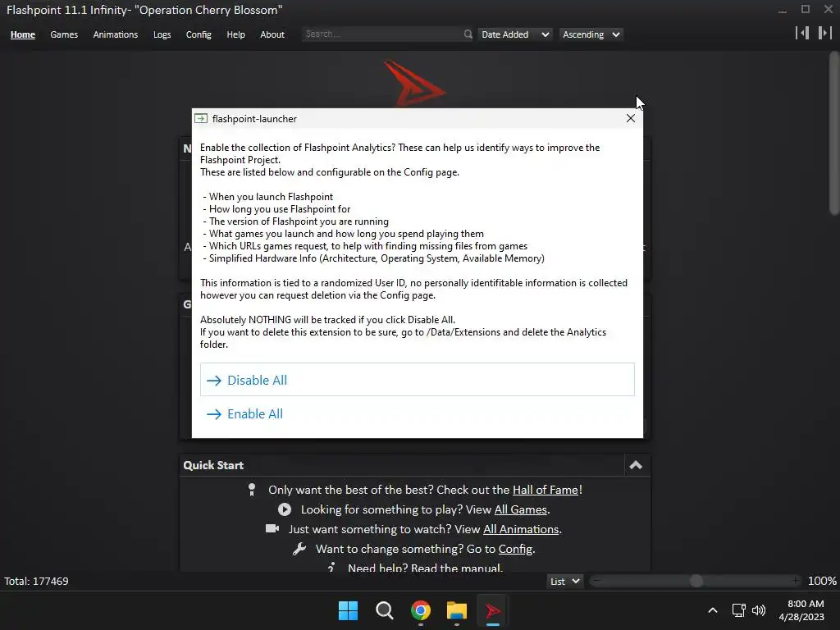Choose Enable All analytics option

418,413
